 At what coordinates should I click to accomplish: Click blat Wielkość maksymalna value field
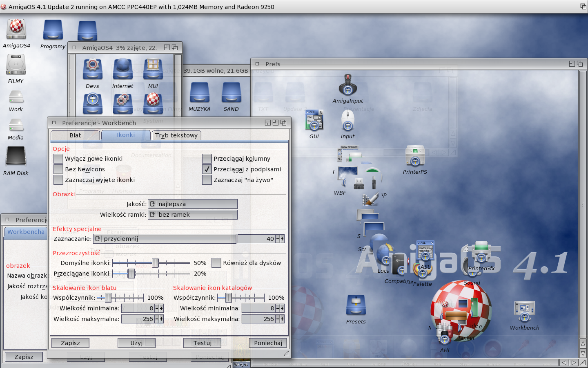pyautogui.click(x=138, y=319)
